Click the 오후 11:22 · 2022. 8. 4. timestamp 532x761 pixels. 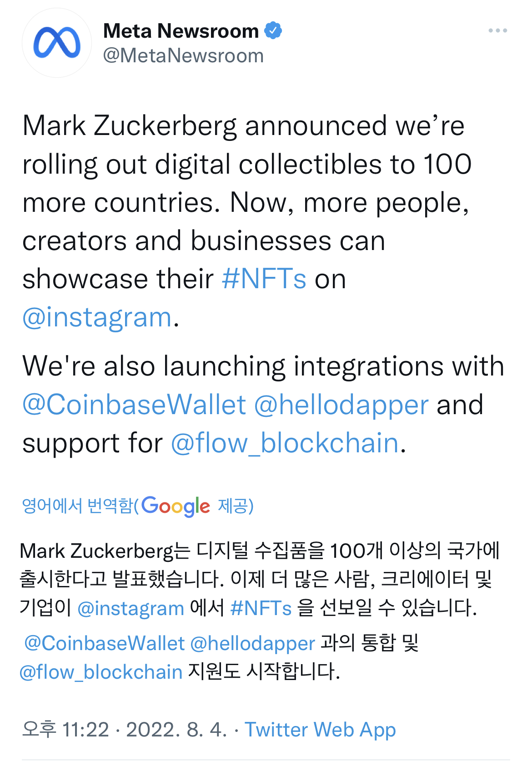[x=124, y=730]
